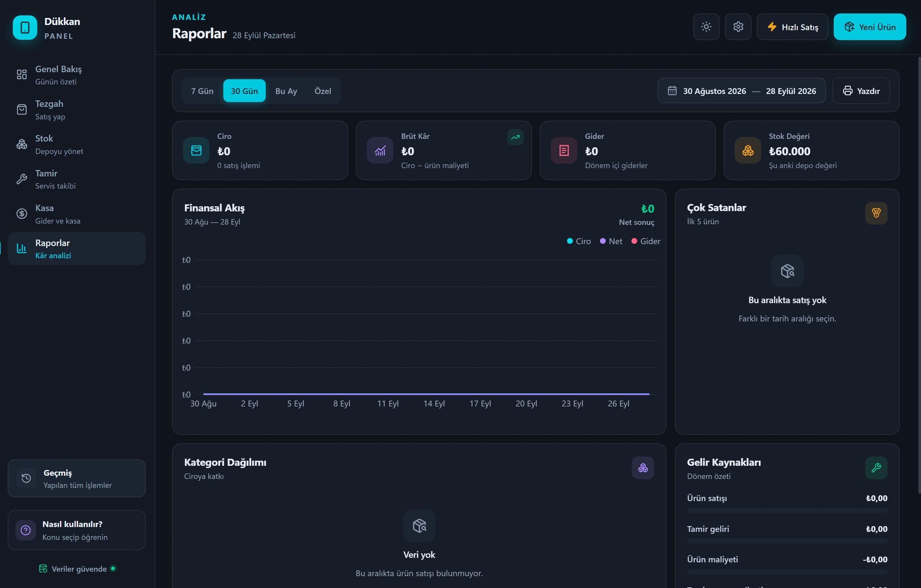The image size is (921, 588).
Task: Click the Brüt Kâr trending-up icon
Action: [515, 137]
